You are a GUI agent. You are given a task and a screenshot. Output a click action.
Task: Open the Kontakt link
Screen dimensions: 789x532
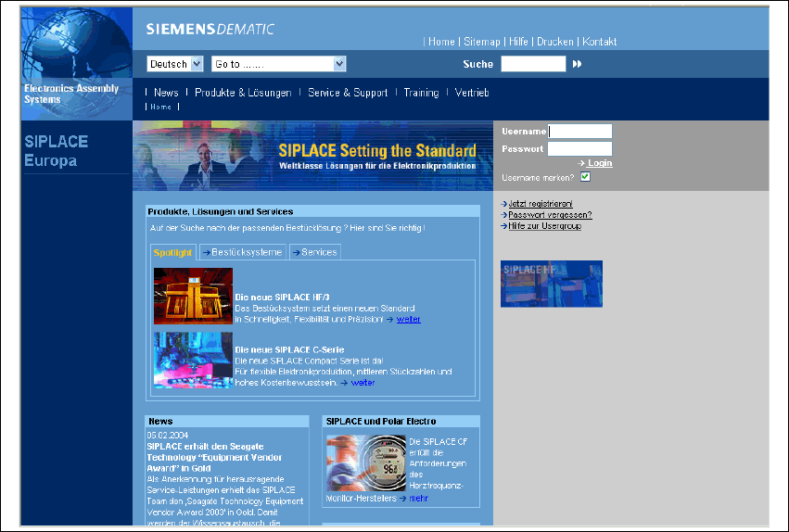599,42
